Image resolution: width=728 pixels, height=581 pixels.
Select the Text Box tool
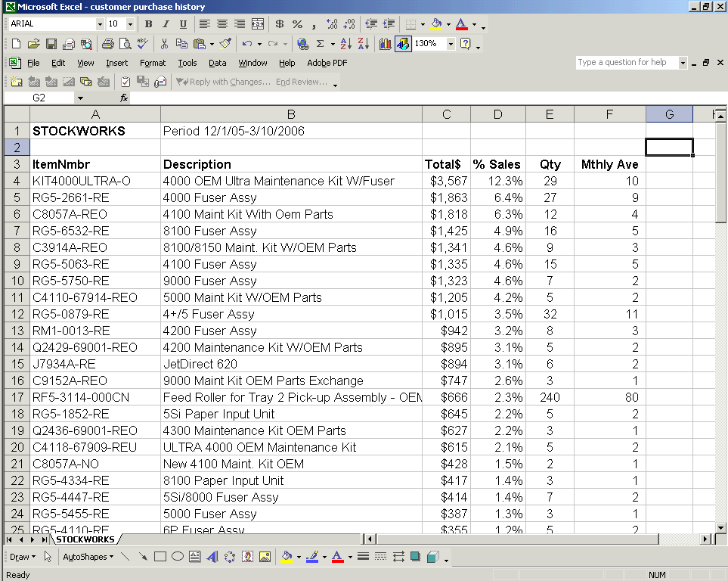(195, 557)
